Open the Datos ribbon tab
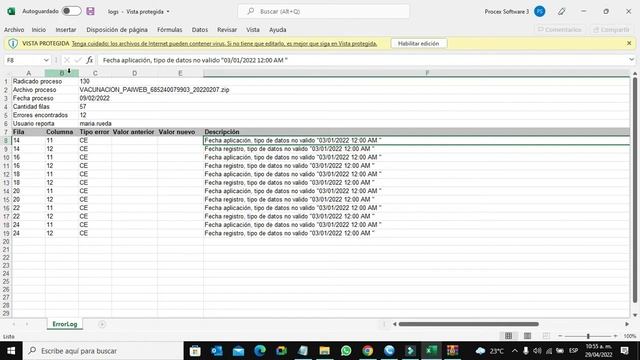The image size is (640, 360). click(200, 30)
